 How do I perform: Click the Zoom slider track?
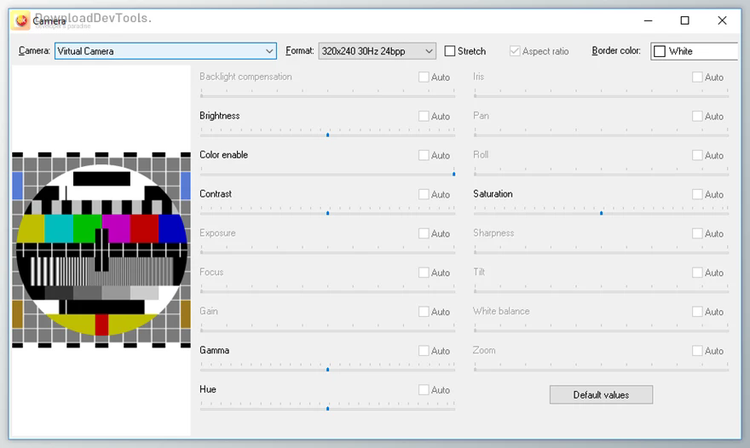601,370
